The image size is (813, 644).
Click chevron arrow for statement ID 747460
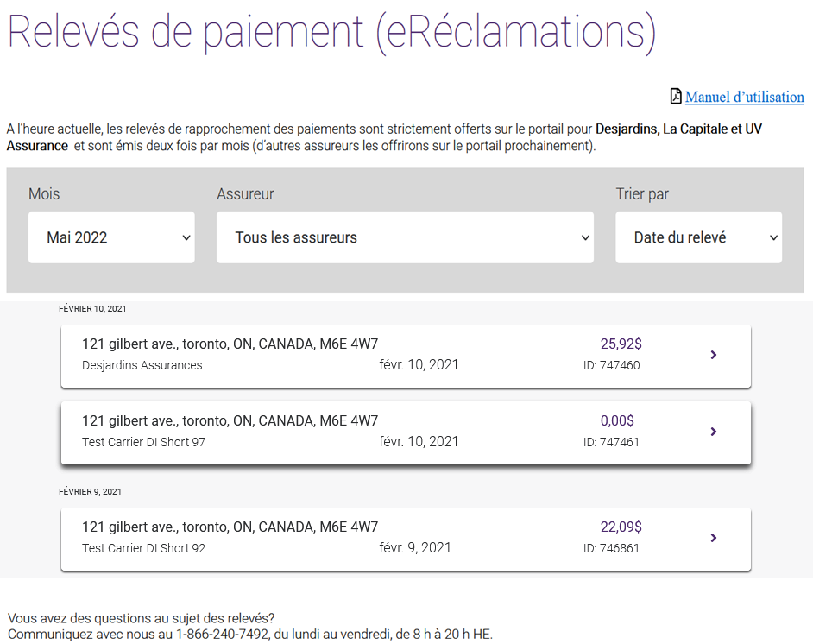click(x=714, y=355)
